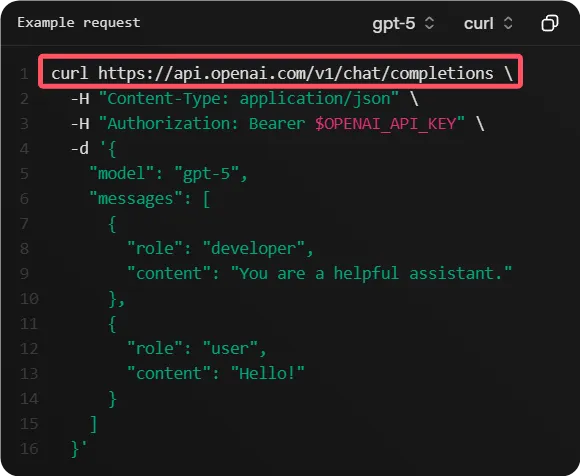The image size is (580, 476).
Task: Click the "content": "Hello!" line
Action: tap(216, 373)
